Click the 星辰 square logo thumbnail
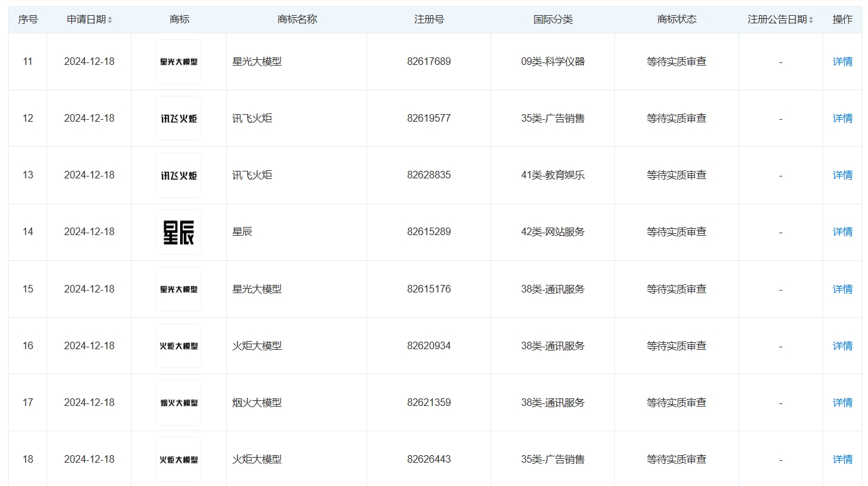868x486 pixels. click(178, 231)
